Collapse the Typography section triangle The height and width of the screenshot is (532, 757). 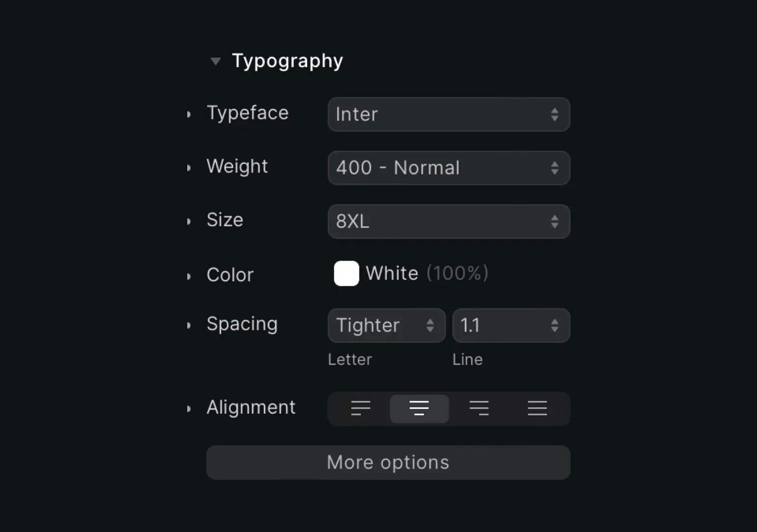(215, 62)
